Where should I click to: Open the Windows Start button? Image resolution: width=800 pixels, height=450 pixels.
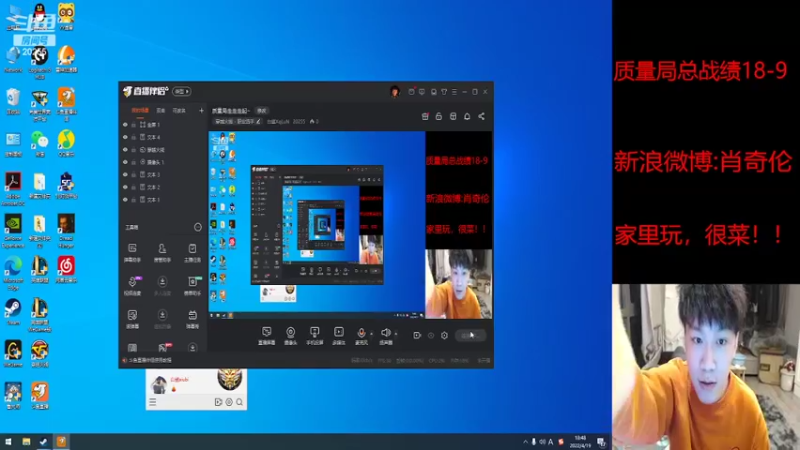(x=8, y=442)
